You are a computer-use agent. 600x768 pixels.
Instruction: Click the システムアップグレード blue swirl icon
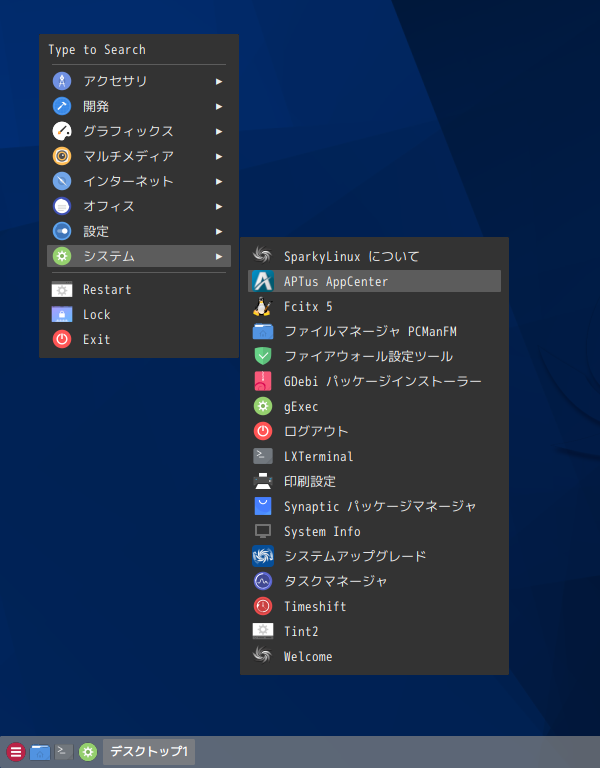click(x=263, y=556)
